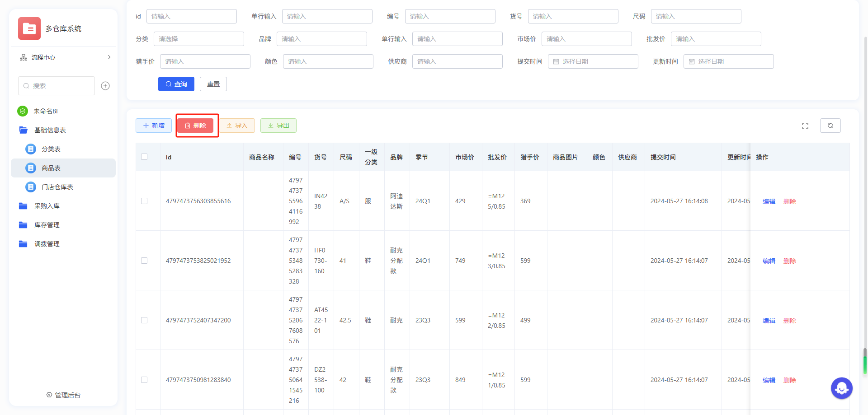Screen dimensions: 868x415
Task: Open 未命名BI green icon item
Action: click(23, 111)
